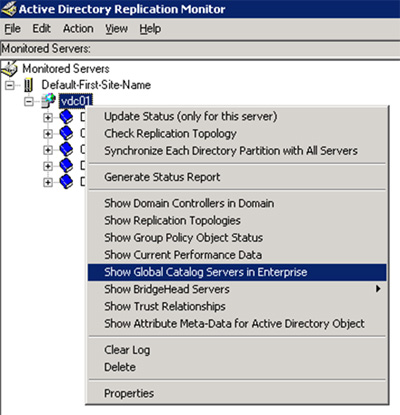The image size is (400, 415).
Task: Click the Default-First-Site-Name site icon
Action: pyautogui.click(x=29, y=85)
